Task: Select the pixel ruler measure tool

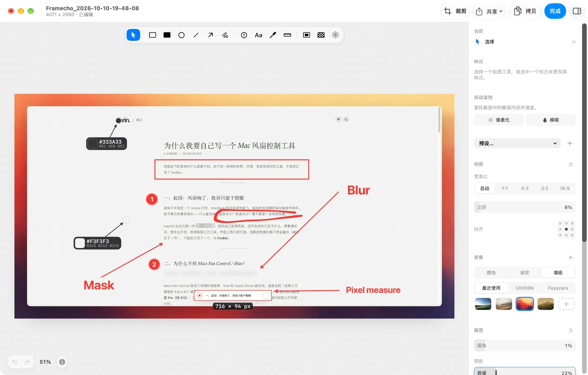Action: pos(288,35)
